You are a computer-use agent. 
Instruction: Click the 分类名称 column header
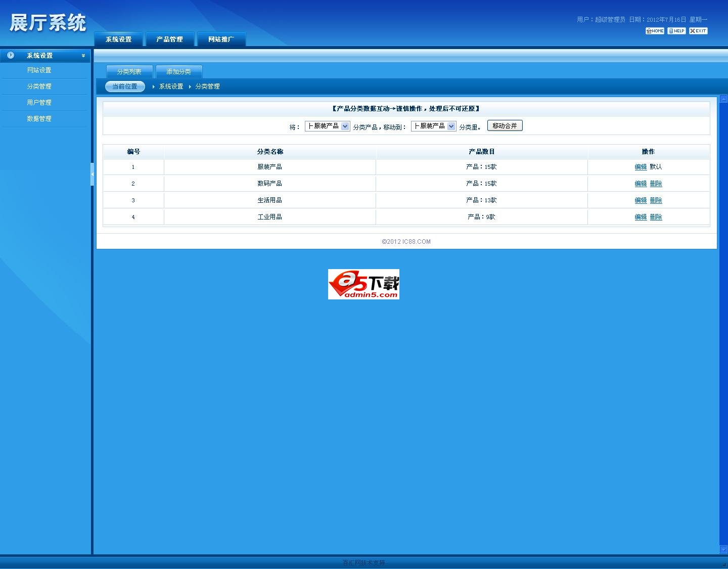point(270,152)
